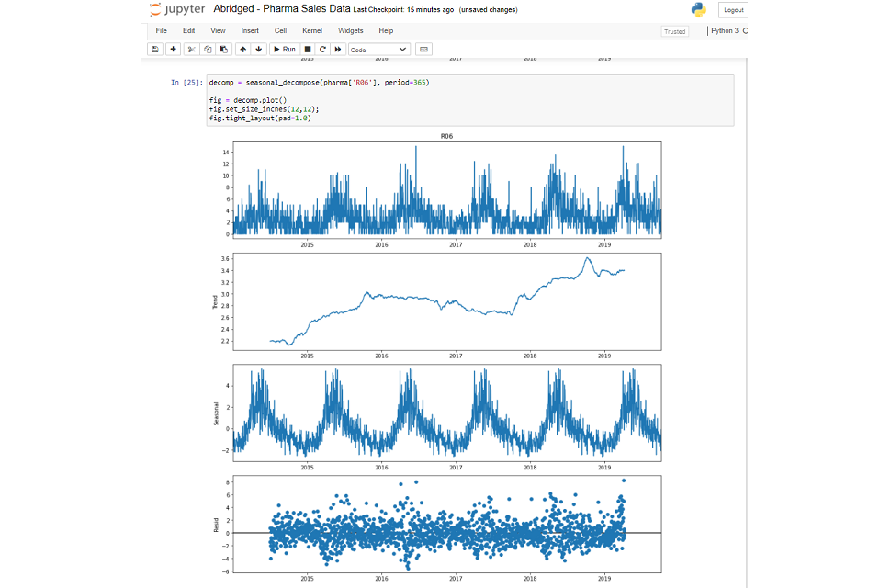Click the fig = decomp.plot() code line

(x=248, y=100)
